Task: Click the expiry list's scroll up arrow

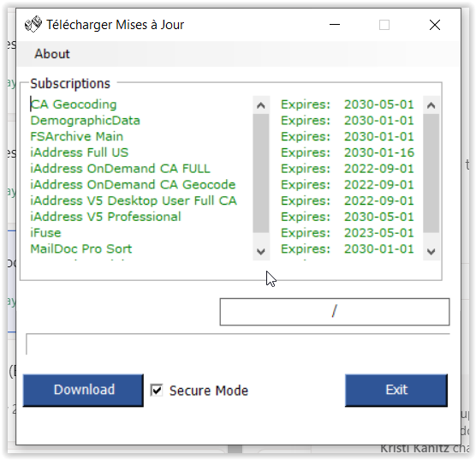Action: tap(431, 105)
